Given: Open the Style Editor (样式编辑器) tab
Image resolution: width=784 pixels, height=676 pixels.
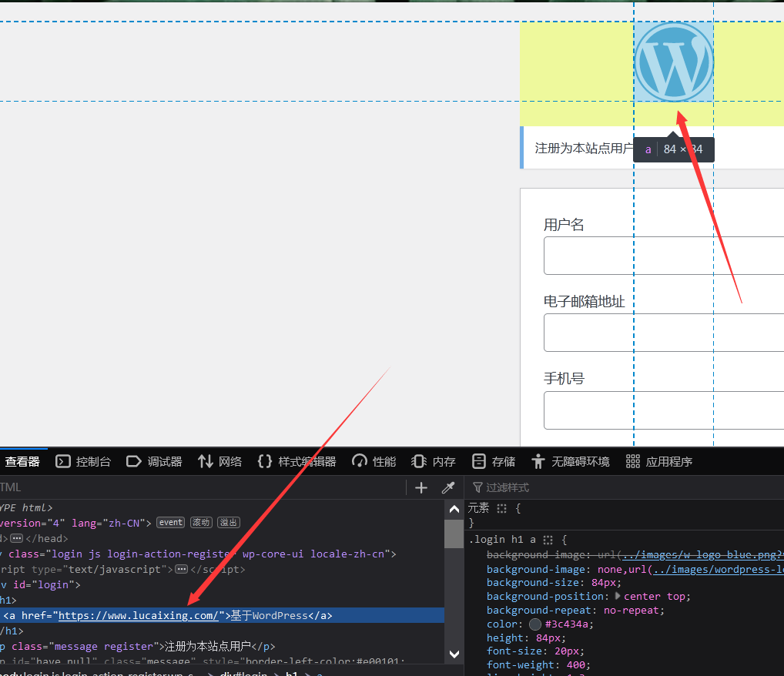Looking at the screenshot, I should (297, 461).
